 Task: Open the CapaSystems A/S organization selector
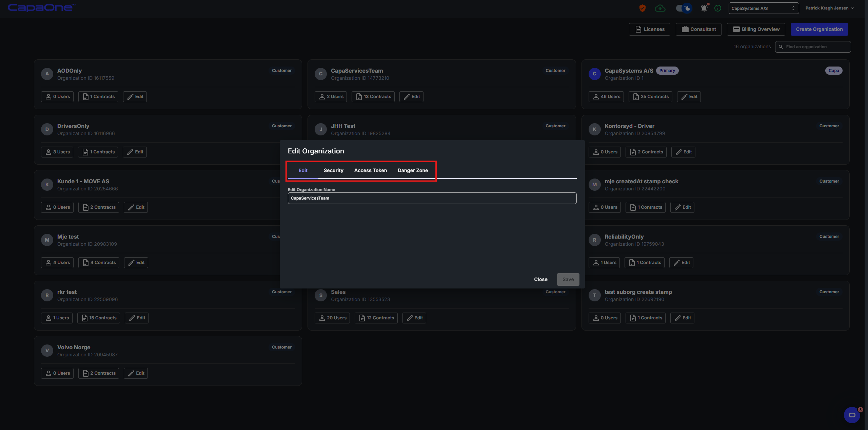[x=764, y=8]
